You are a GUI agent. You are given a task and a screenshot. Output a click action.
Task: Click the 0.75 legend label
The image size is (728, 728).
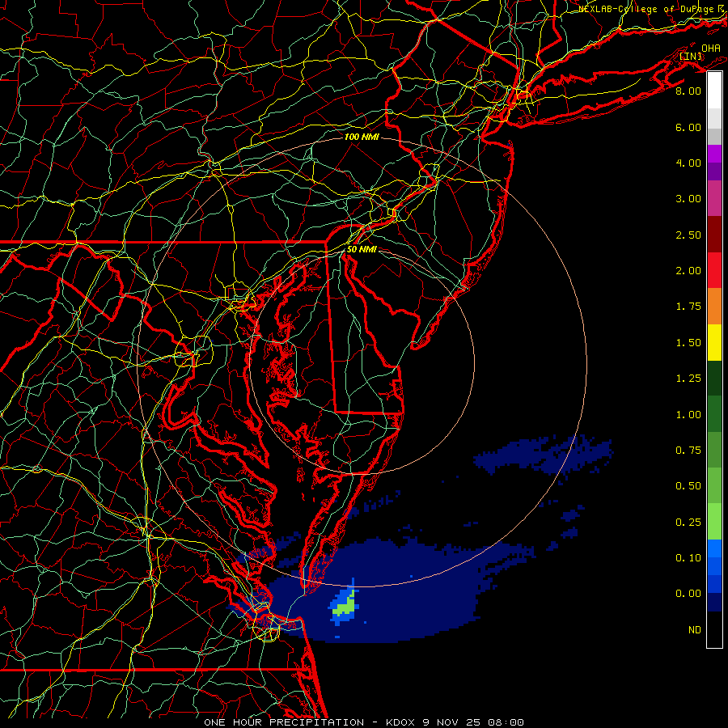tap(688, 451)
